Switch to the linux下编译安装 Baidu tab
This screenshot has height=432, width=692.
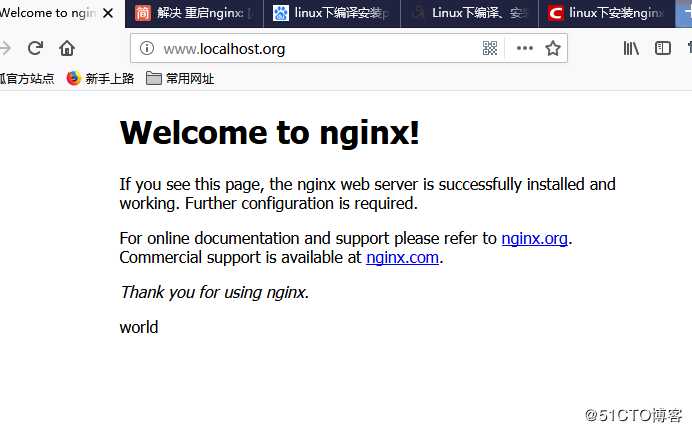332,14
